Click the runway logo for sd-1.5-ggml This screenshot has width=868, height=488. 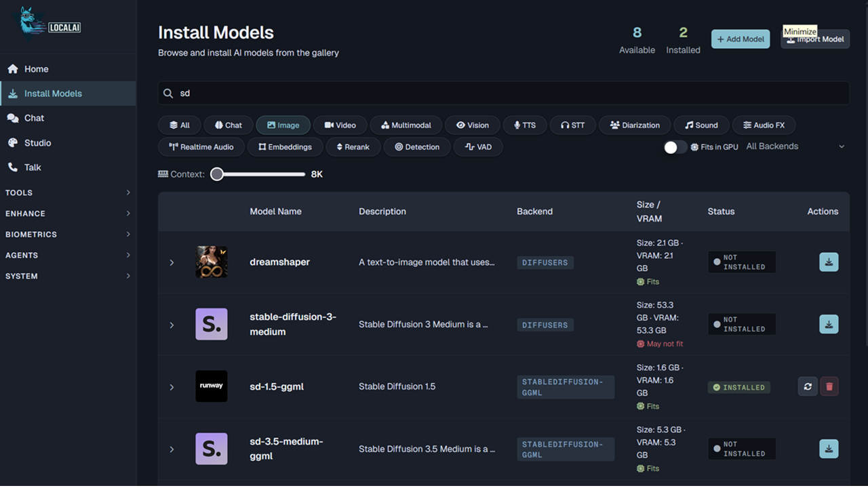(212, 386)
